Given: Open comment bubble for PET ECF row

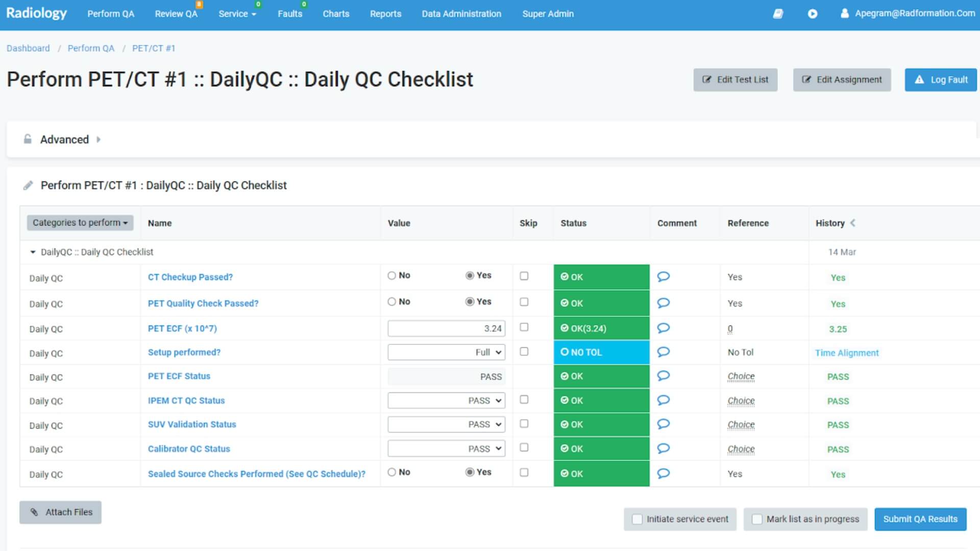Looking at the screenshot, I should (663, 328).
